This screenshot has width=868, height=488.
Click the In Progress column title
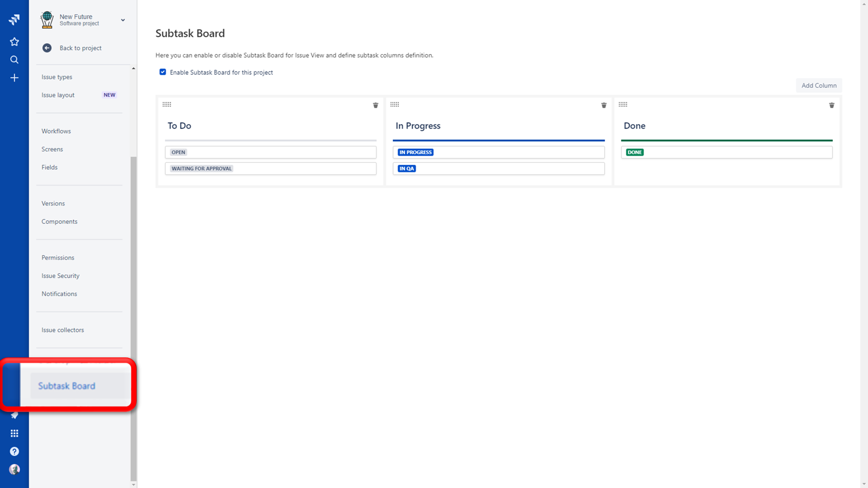pyautogui.click(x=418, y=126)
